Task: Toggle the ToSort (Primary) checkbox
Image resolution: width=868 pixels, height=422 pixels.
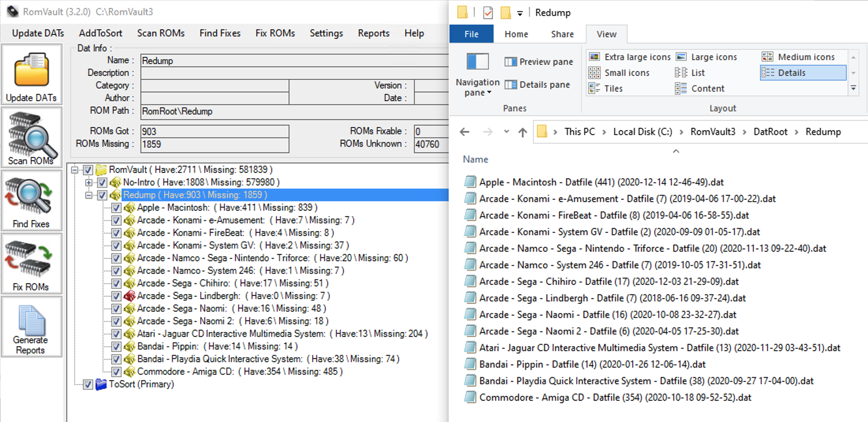Action: [x=88, y=385]
